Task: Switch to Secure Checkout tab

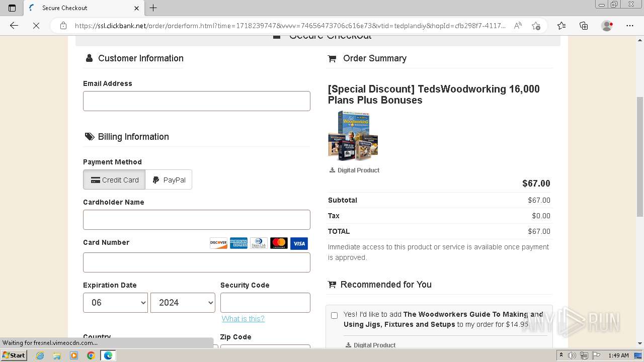Action: 84,8
